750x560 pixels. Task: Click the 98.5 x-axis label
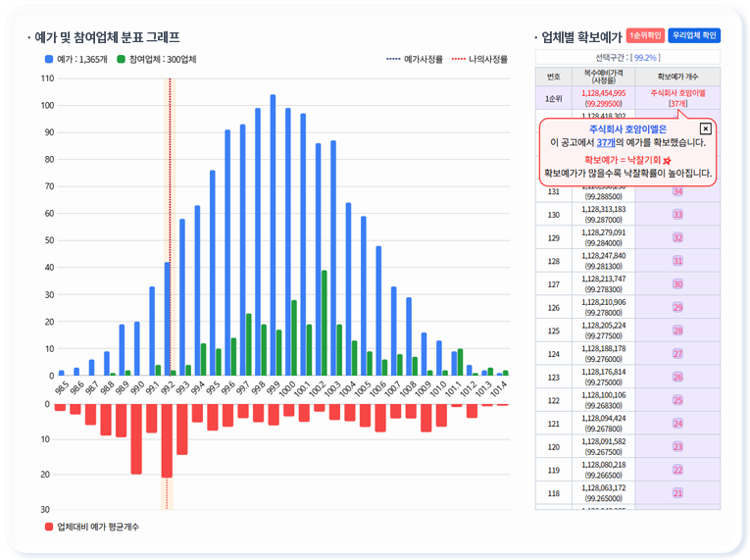(61, 388)
